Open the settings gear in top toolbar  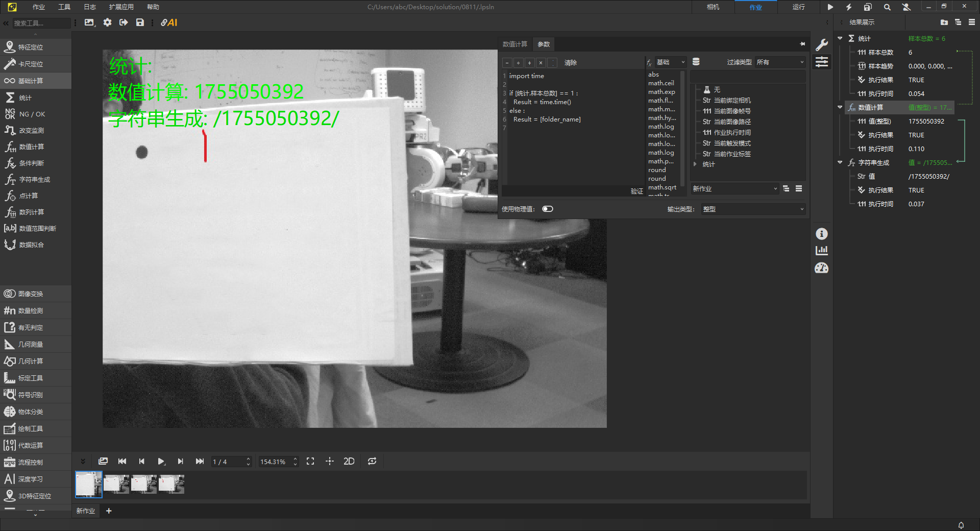pyautogui.click(x=107, y=22)
